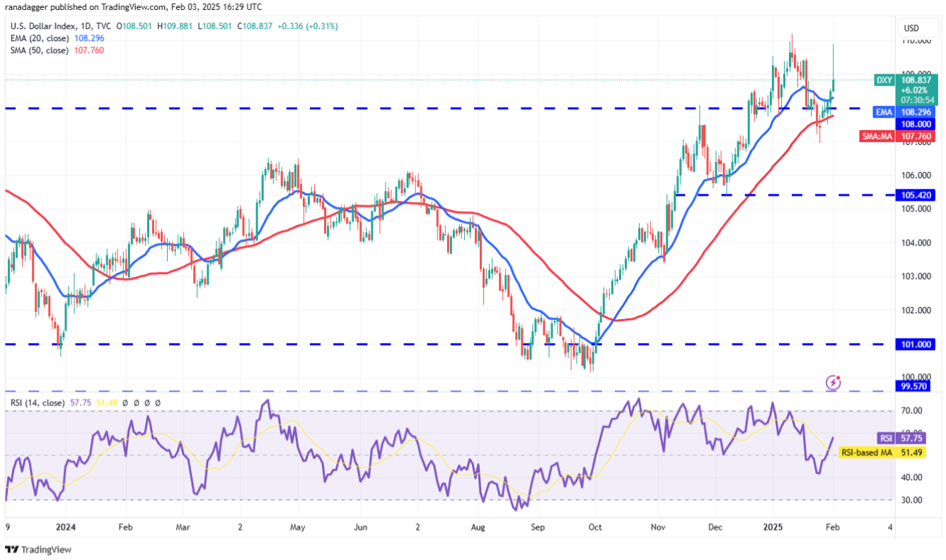Image resolution: width=946 pixels, height=560 pixels.
Task: Click the 30.00 RSI axis label
Action: 911,500
